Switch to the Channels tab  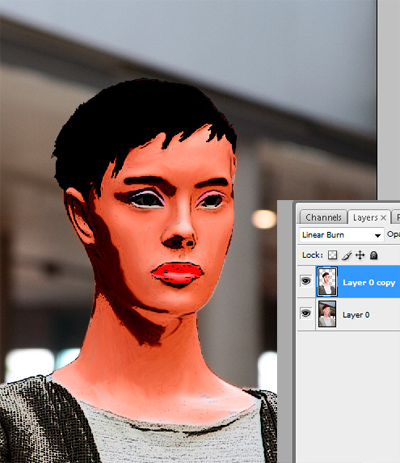(323, 217)
